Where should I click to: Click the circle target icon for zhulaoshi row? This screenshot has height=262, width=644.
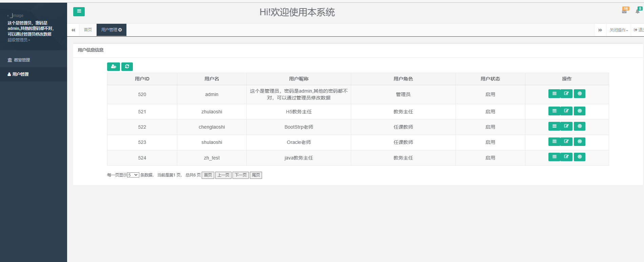(x=580, y=111)
